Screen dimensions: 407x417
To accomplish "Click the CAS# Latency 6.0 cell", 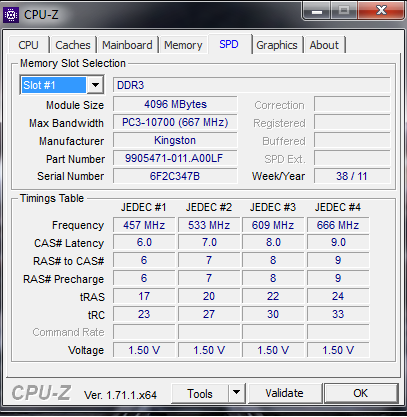I will pos(144,242).
